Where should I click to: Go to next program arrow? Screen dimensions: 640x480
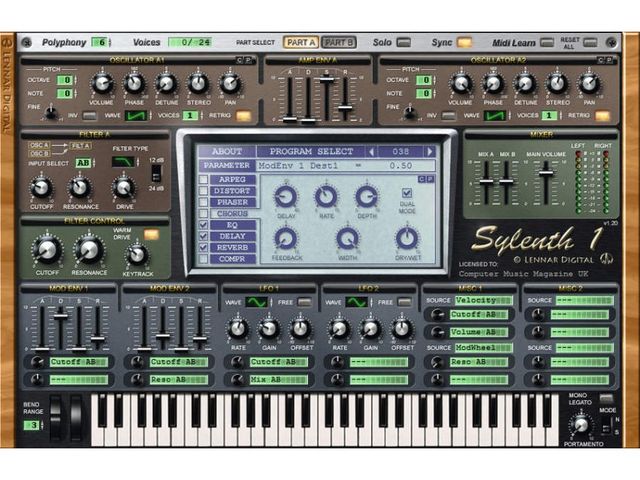click(x=429, y=152)
